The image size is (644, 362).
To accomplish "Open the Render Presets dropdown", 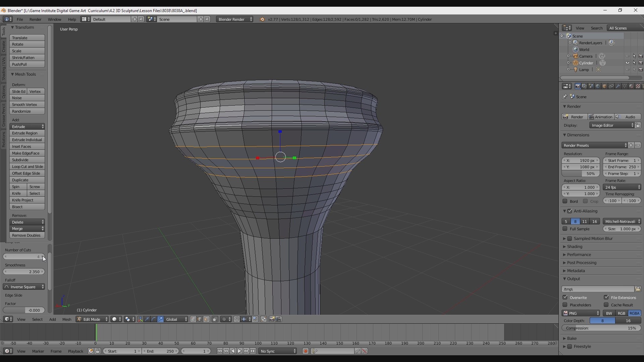I will tap(594, 145).
